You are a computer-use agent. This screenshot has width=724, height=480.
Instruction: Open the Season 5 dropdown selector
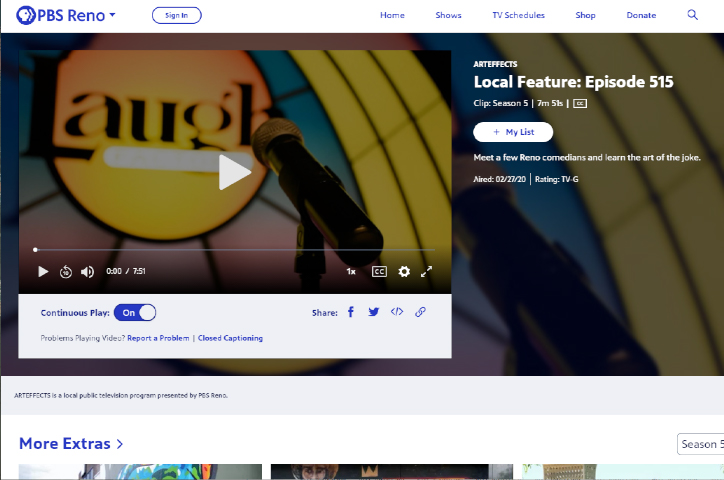point(700,444)
